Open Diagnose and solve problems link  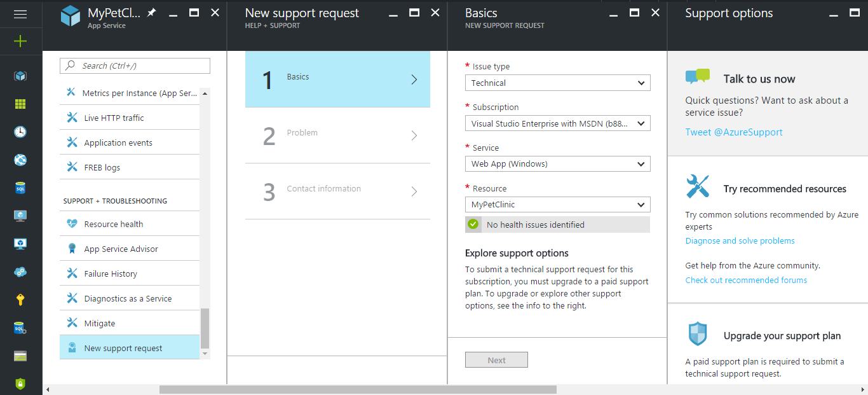tap(740, 241)
